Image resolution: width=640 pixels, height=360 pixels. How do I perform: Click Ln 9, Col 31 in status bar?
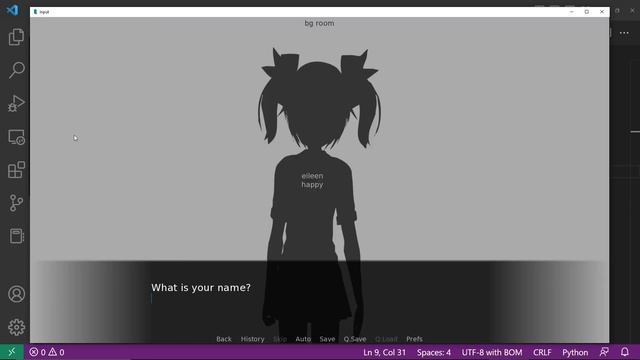coord(384,352)
